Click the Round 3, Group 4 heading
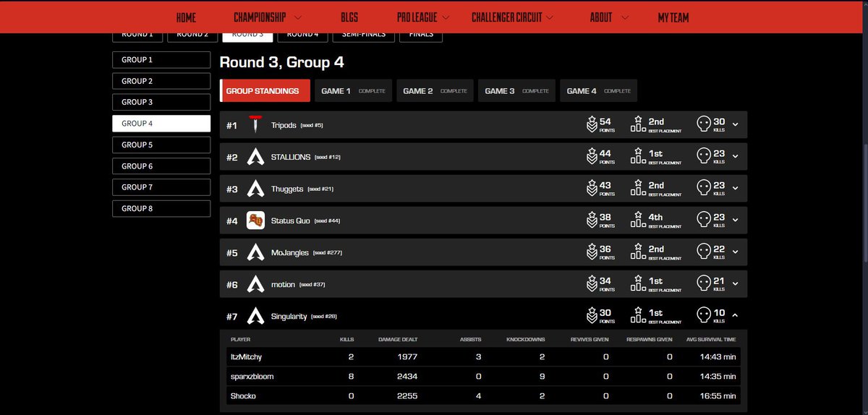 (281, 62)
